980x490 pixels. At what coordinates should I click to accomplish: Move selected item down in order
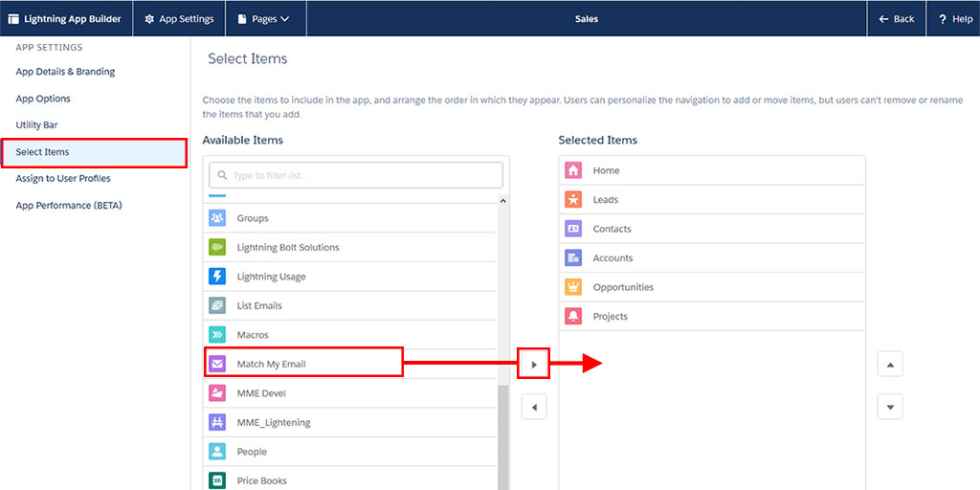click(x=890, y=408)
